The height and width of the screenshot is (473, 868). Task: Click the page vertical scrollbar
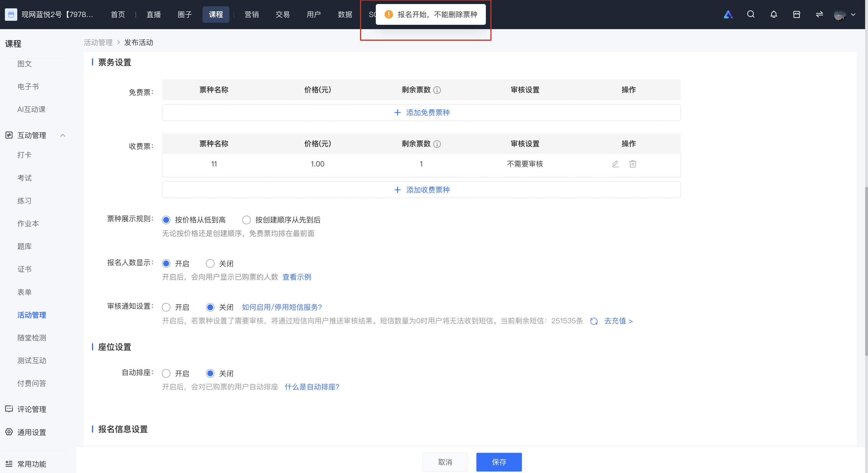click(x=866, y=270)
